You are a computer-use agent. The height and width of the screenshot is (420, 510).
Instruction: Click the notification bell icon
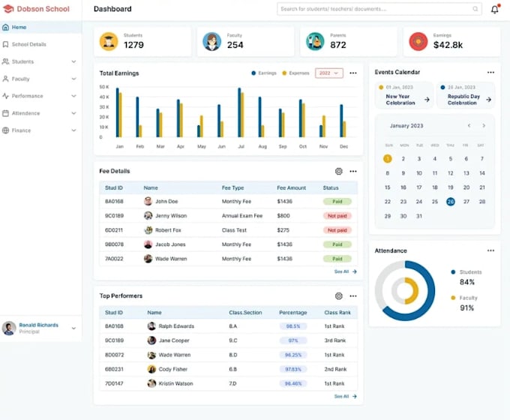(495, 9)
